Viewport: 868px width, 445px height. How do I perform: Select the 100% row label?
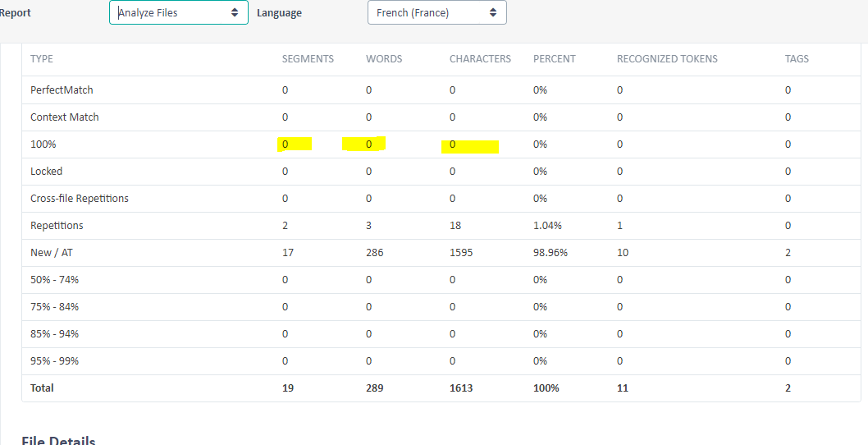(x=43, y=144)
